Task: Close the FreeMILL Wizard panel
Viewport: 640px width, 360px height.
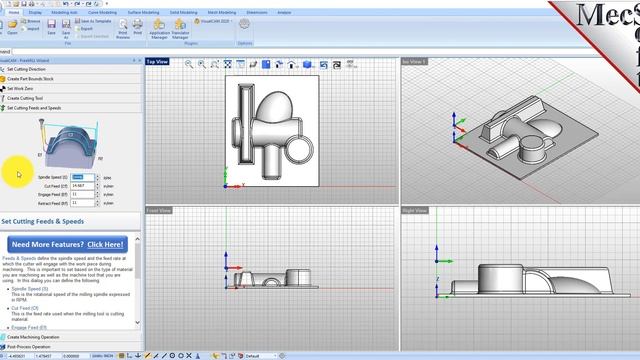Action: click(x=140, y=60)
